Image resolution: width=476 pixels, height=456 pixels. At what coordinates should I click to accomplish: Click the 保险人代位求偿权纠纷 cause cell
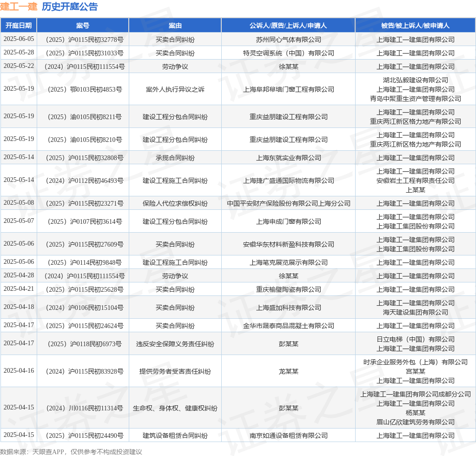click(x=175, y=203)
